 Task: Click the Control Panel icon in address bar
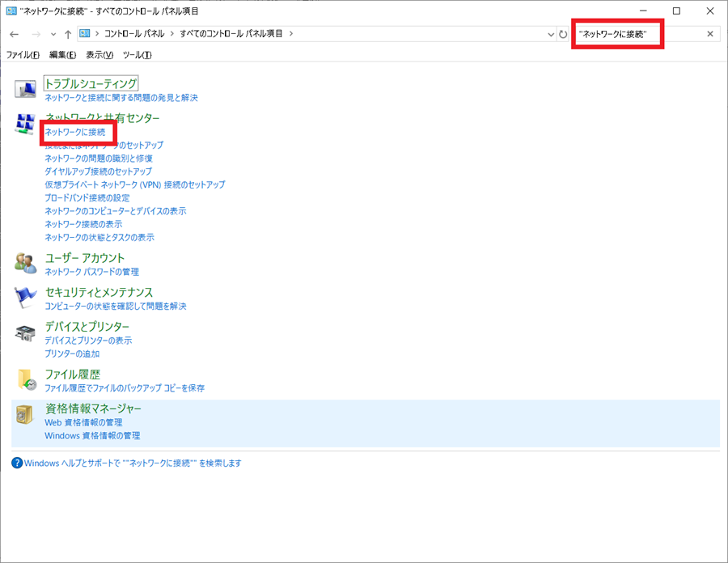tap(84, 33)
